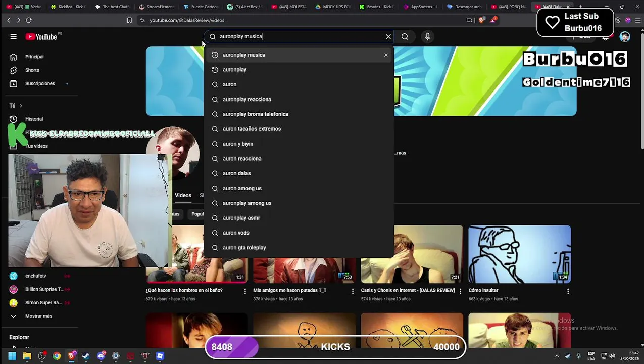Choose the 'auron gta roleplay' suggestion

click(x=299, y=247)
